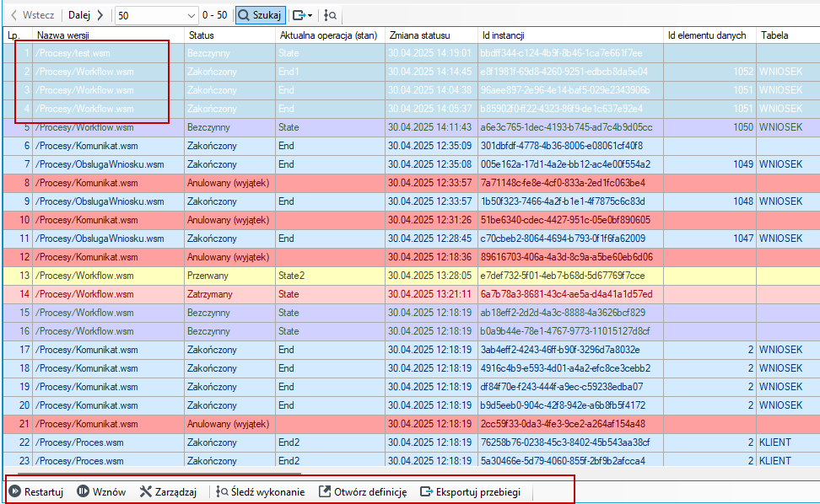This screenshot has height=504, width=820.
Task: Open the page size combo box showing 50
Action: pyautogui.click(x=156, y=15)
